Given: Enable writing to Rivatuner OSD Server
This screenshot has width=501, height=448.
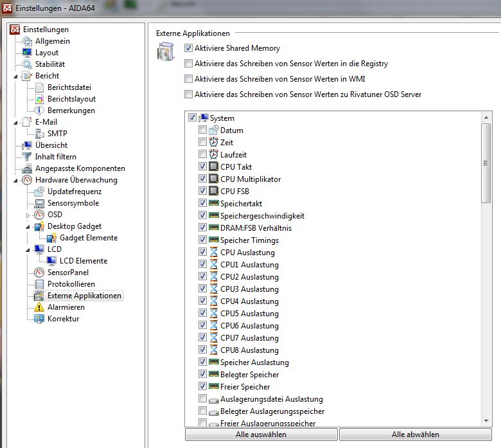Looking at the screenshot, I should [x=188, y=94].
